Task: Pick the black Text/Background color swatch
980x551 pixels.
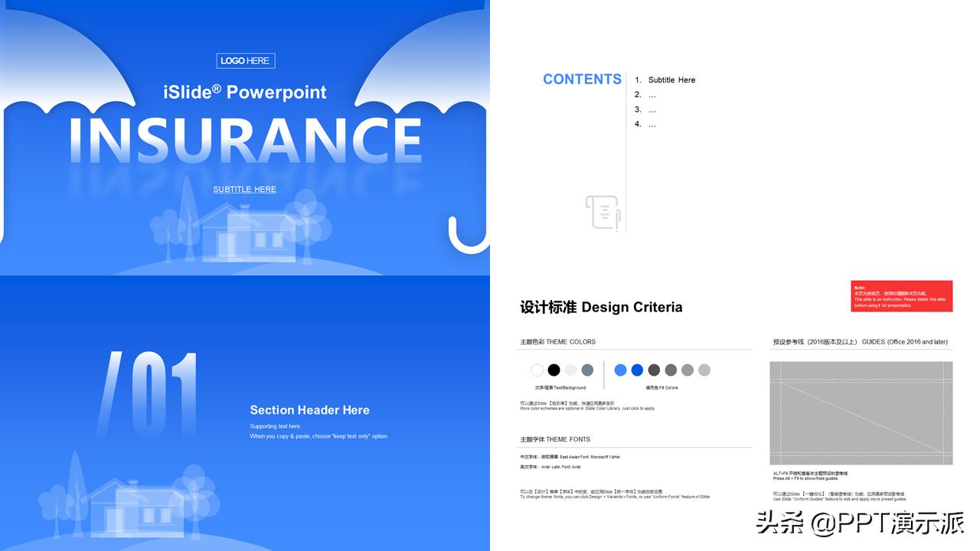Action: [554, 370]
